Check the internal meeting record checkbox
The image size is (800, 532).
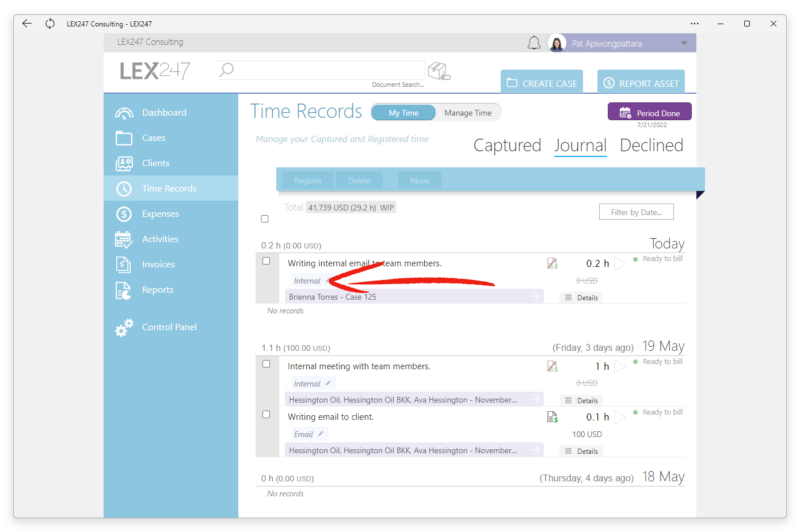coord(266,364)
